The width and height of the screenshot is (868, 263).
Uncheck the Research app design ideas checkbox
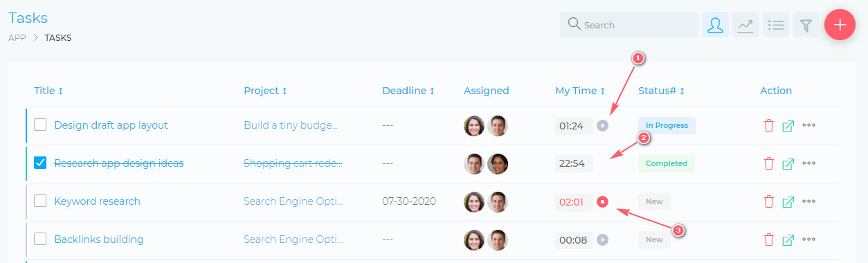[x=40, y=163]
